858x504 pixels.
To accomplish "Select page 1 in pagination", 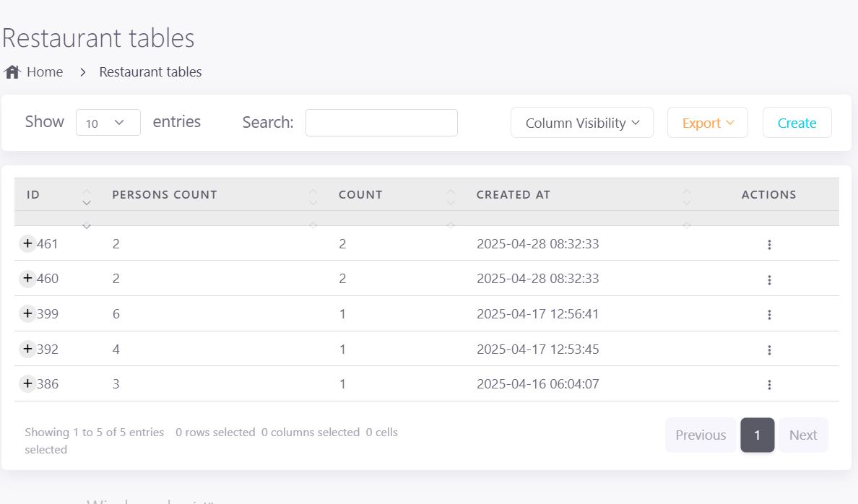I will [757, 435].
